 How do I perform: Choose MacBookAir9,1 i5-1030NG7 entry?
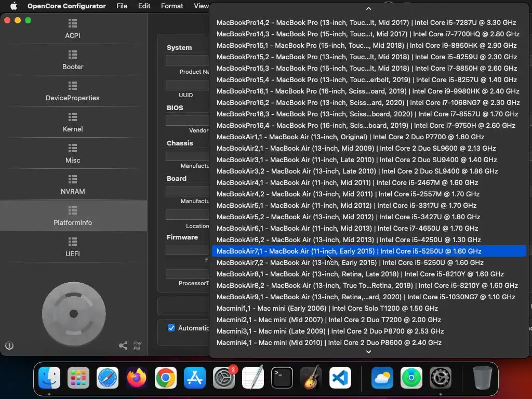369,297
